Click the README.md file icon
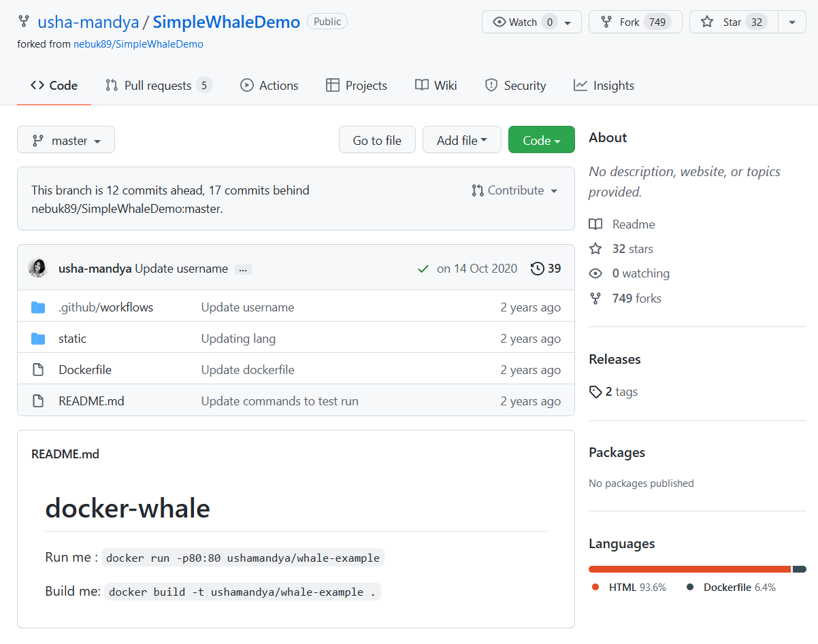This screenshot has height=644, width=818. tap(38, 401)
